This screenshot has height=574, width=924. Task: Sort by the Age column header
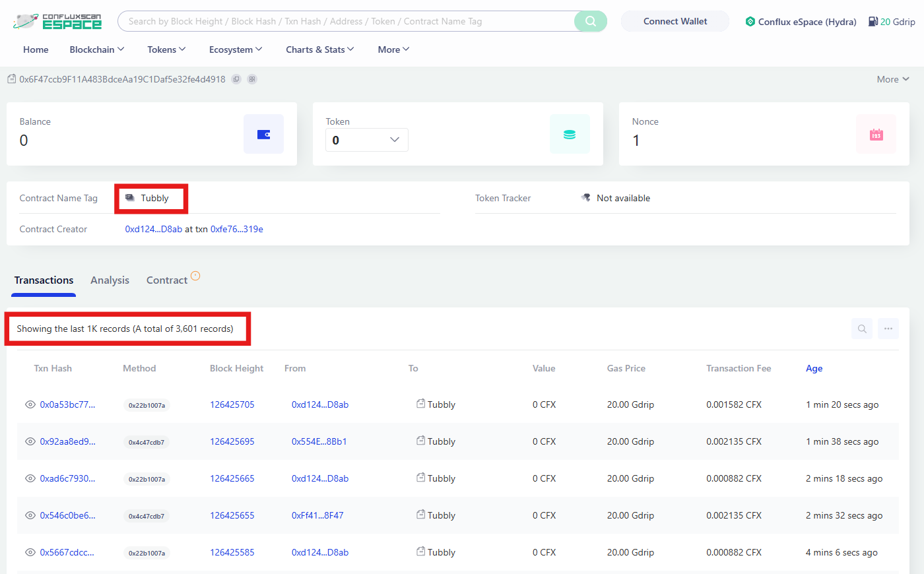[814, 368]
